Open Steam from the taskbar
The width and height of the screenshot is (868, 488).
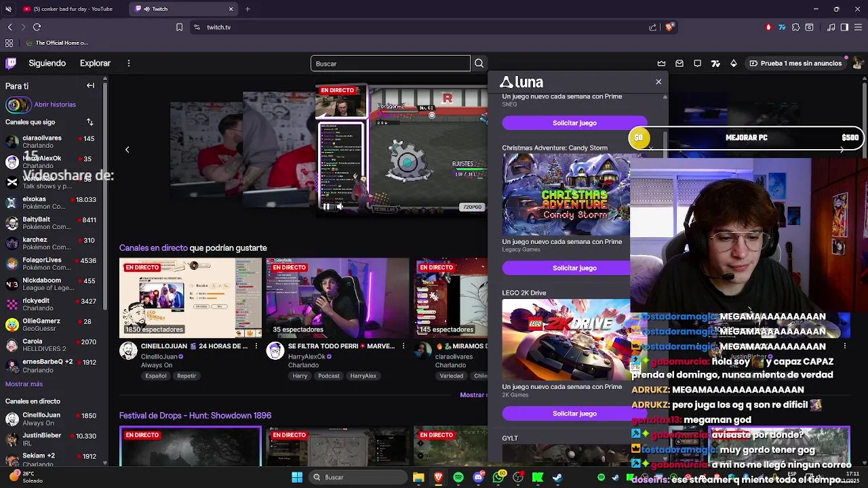[x=557, y=477]
